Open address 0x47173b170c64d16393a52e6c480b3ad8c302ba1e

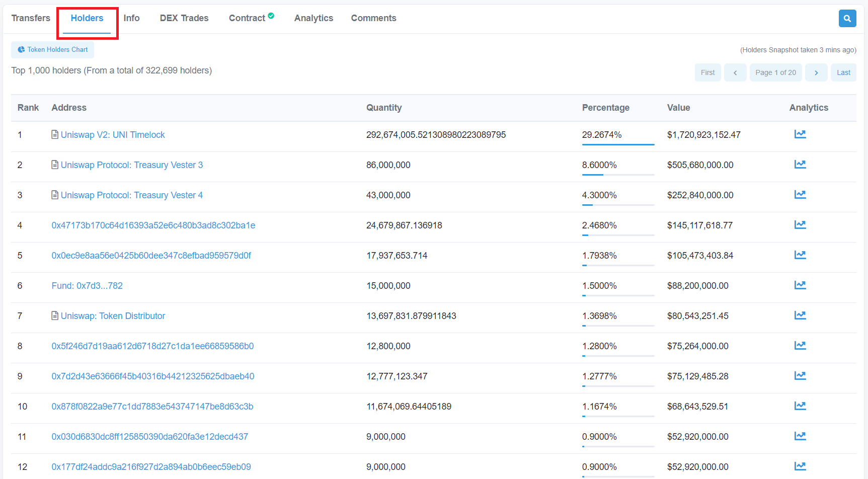click(153, 225)
